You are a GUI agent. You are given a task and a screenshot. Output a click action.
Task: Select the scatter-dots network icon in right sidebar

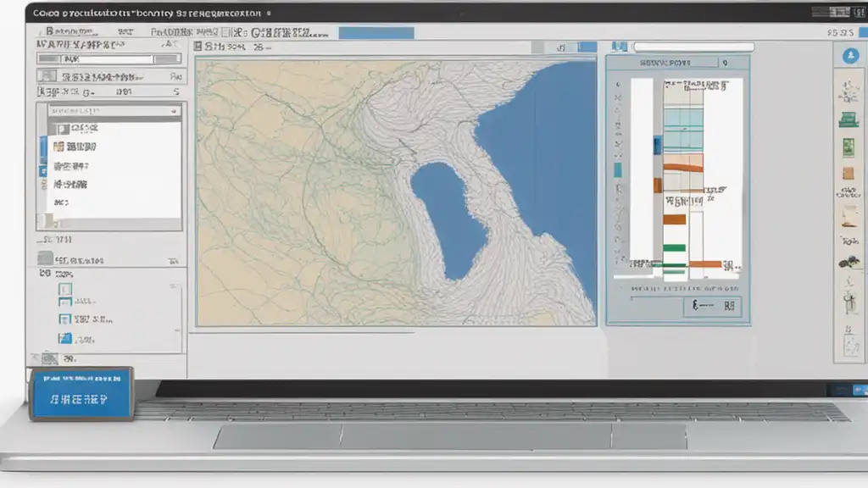point(849,91)
